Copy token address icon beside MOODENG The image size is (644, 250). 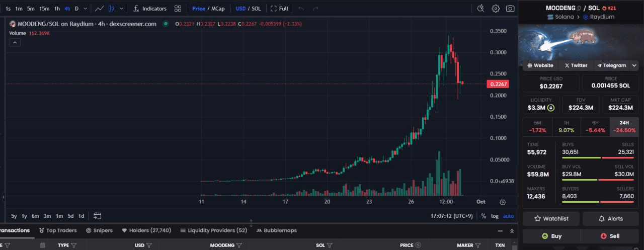point(579,8)
